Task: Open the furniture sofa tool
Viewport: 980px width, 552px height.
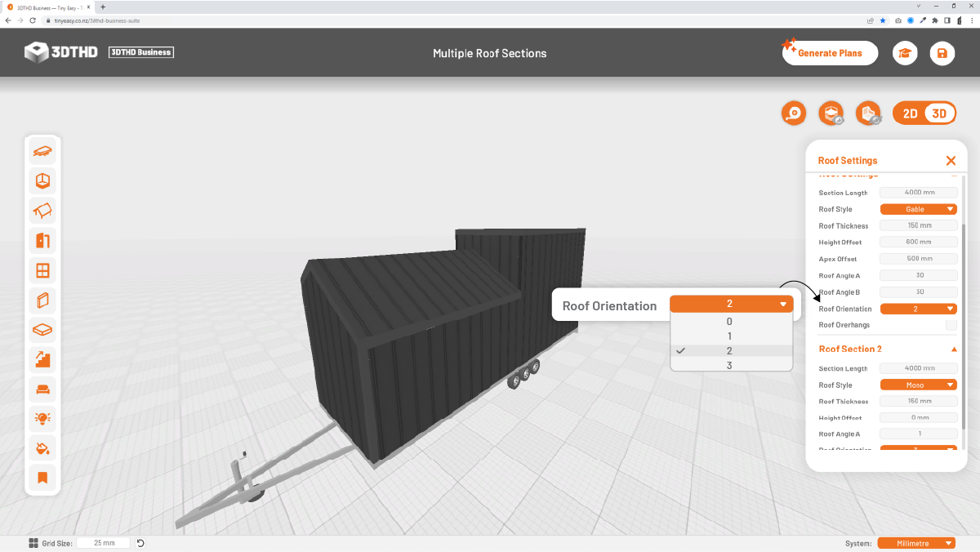Action: pos(42,389)
